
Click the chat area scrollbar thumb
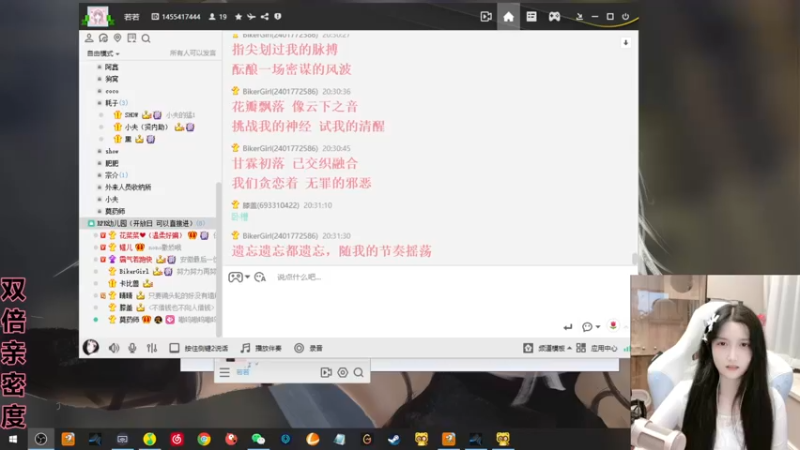coord(635,259)
